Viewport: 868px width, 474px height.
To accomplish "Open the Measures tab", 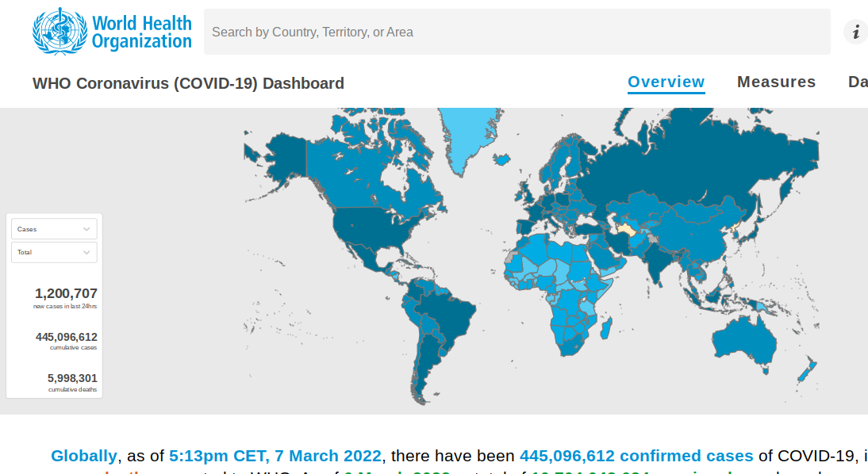I will [x=776, y=82].
